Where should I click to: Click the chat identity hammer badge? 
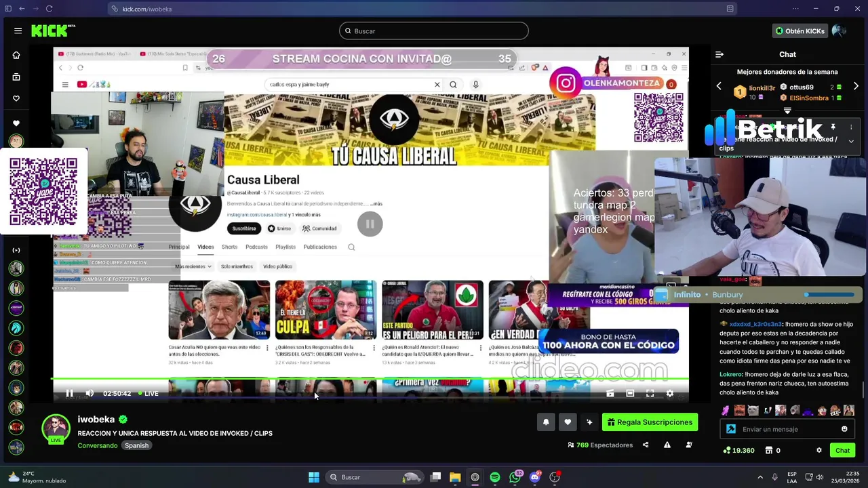pos(730,429)
